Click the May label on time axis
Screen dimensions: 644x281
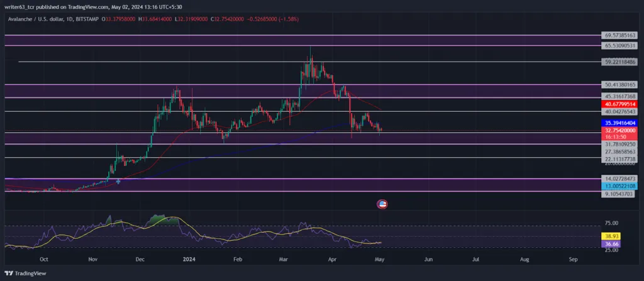379,260
